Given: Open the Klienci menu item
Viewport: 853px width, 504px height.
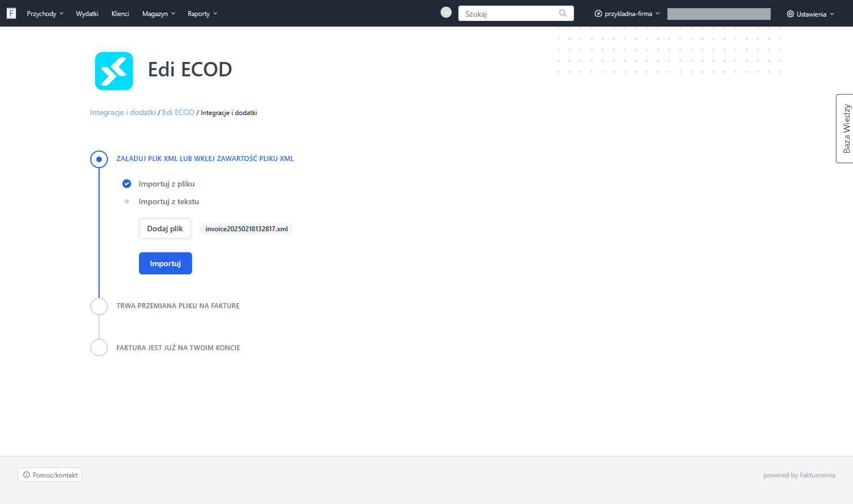Looking at the screenshot, I should pos(120,14).
